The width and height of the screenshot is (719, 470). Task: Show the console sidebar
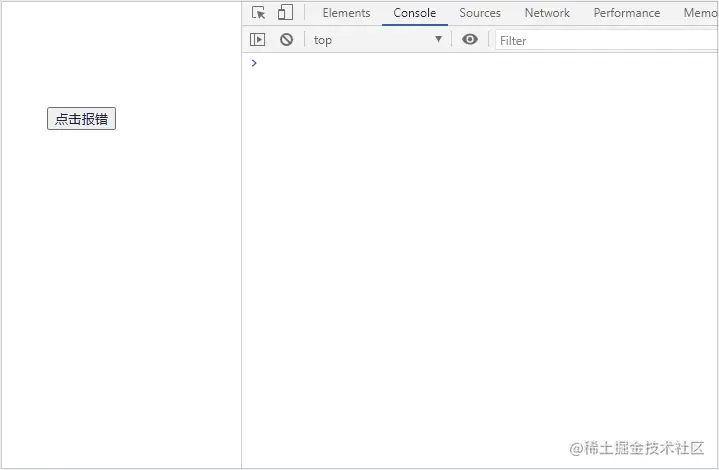coord(257,39)
